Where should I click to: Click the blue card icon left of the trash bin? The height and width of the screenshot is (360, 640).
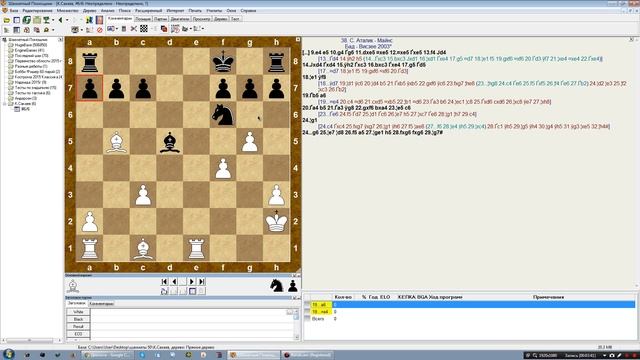click(x=110, y=29)
